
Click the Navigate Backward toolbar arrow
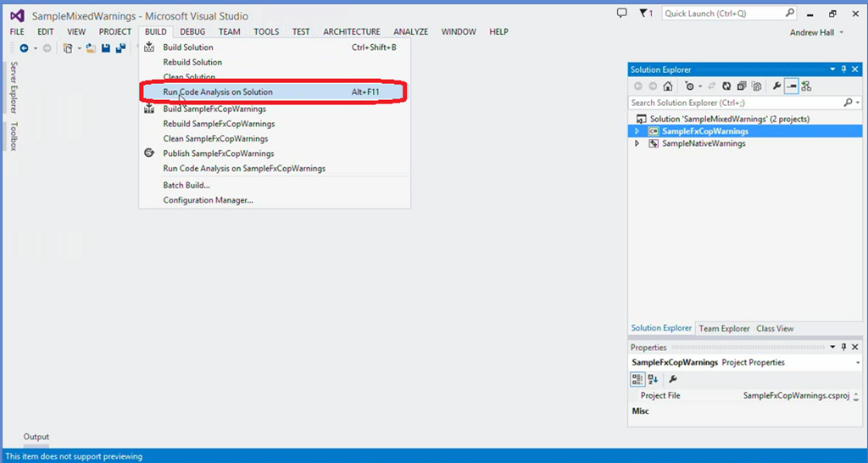point(25,48)
